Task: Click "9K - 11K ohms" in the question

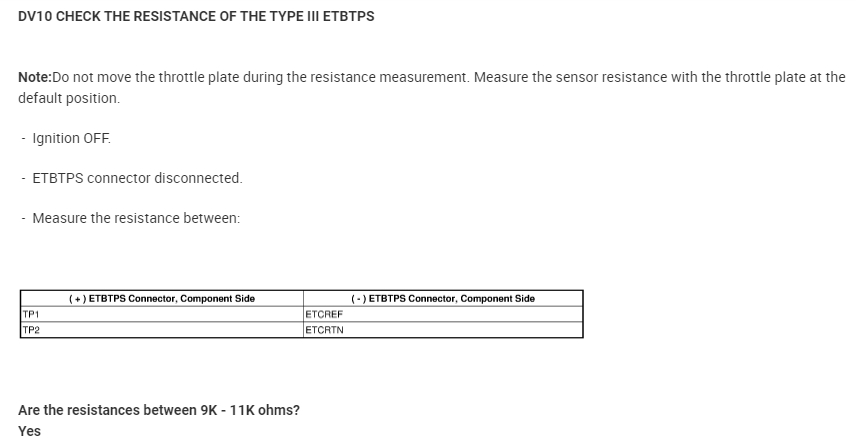Action: (x=244, y=410)
